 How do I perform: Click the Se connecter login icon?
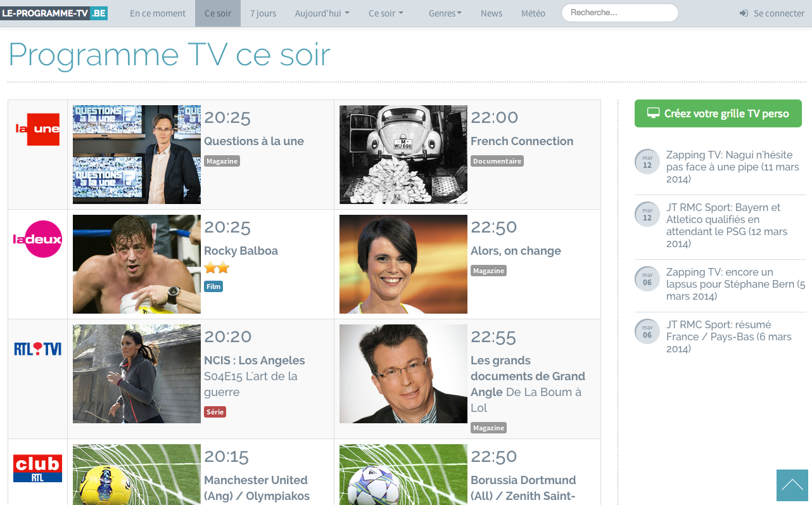point(744,13)
